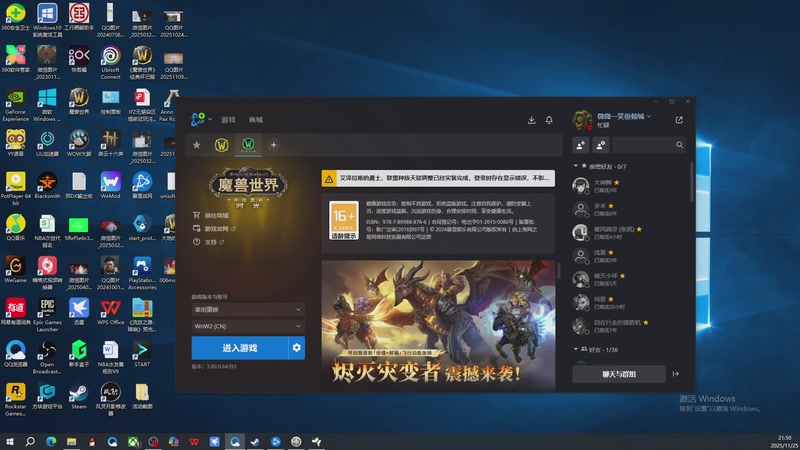Select the Blacksmith desktop icon
The image size is (800, 450).
tap(47, 186)
